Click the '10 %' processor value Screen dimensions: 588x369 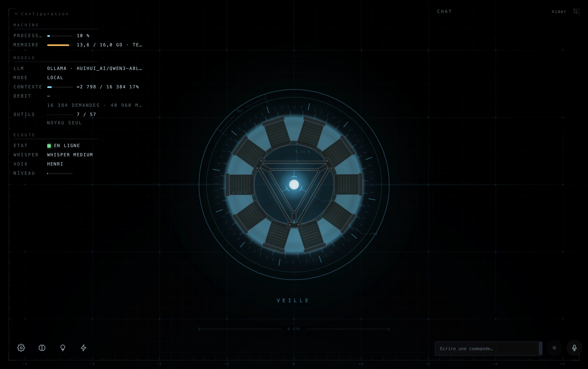(x=83, y=36)
